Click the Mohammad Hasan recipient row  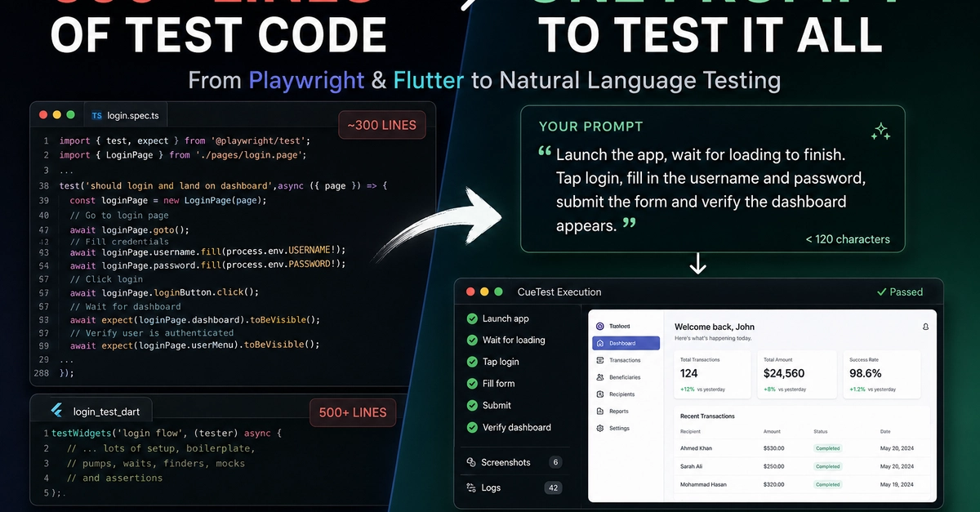click(x=802, y=484)
